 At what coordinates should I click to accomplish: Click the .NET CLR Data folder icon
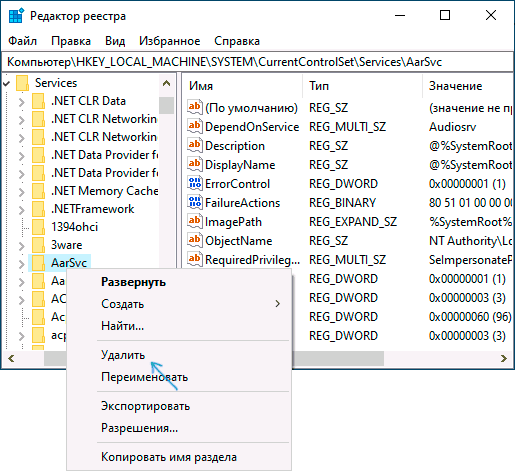click(38, 101)
